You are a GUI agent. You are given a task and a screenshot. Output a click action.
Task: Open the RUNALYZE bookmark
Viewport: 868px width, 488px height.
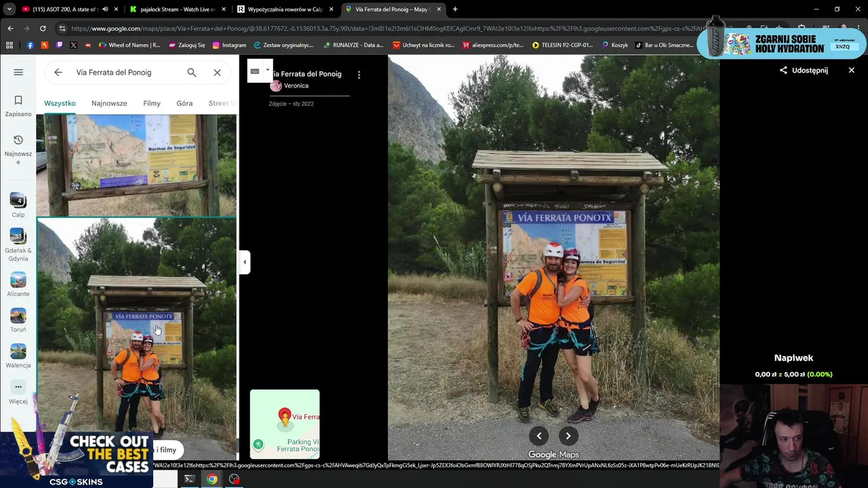(353, 45)
